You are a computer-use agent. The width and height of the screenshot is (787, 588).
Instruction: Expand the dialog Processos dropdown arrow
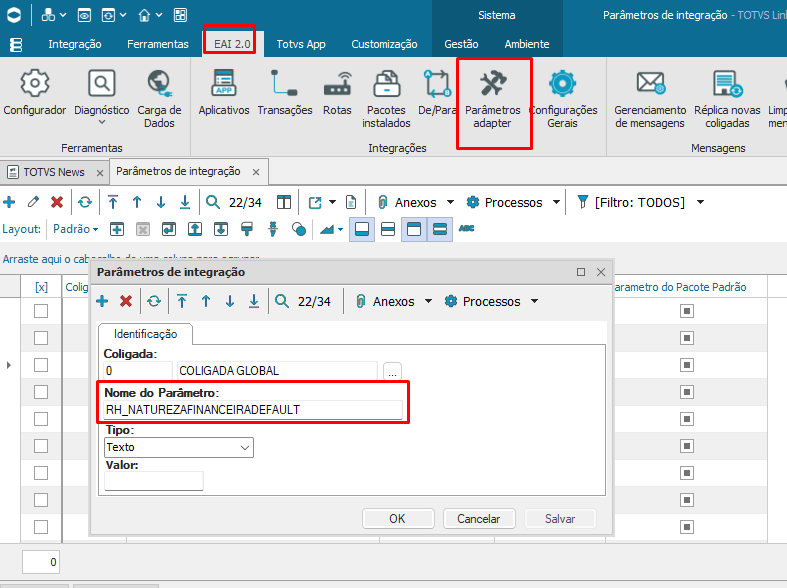534,301
